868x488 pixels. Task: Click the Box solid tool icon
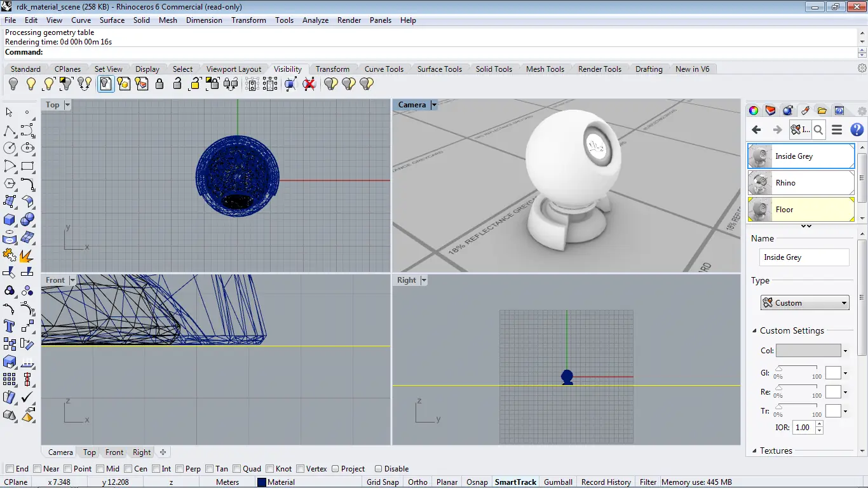pos(10,220)
